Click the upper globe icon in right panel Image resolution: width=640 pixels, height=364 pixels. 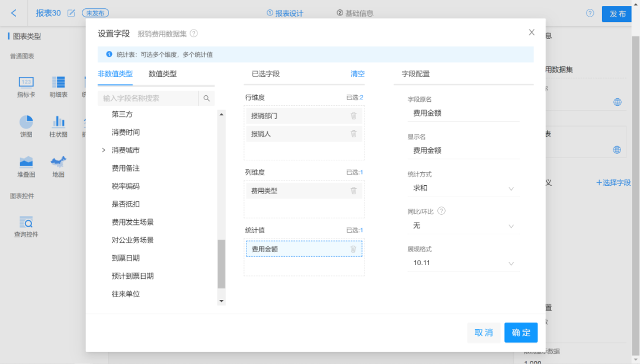[617, 102]
